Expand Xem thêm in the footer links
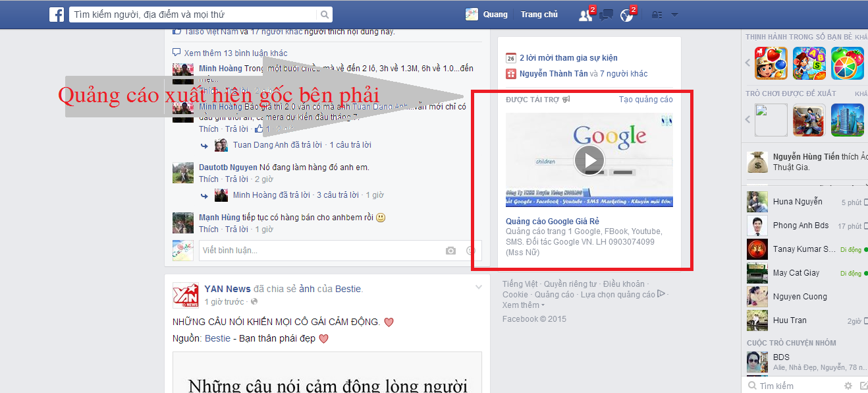The width and height of the screenshot is (868, 393). pos(524,305)
